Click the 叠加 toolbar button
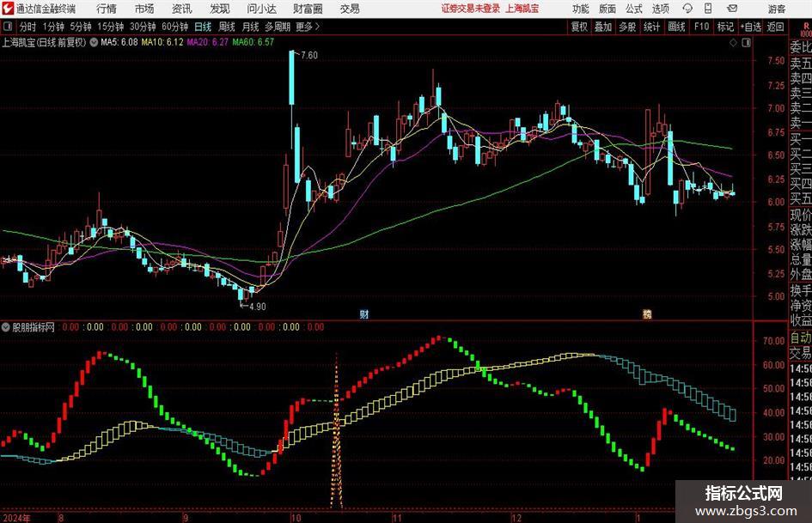812x523 pixels. pos(603,27)
